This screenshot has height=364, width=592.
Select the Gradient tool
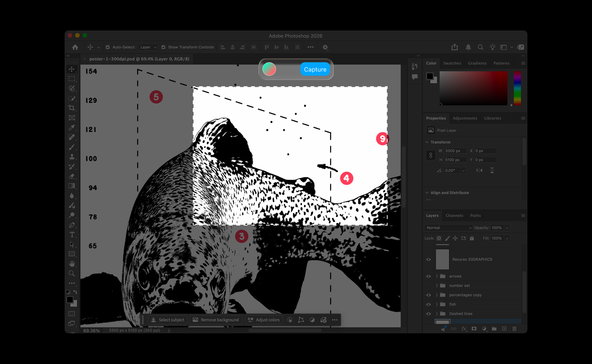point(71,186)
